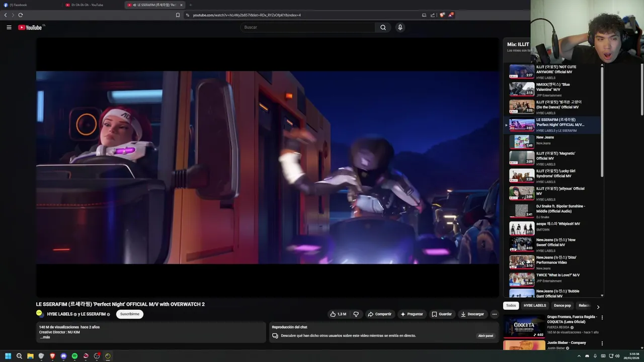This screenshot has height=362, width=644.
Task: Click the browser share page icon
Action: pos(433,15)
